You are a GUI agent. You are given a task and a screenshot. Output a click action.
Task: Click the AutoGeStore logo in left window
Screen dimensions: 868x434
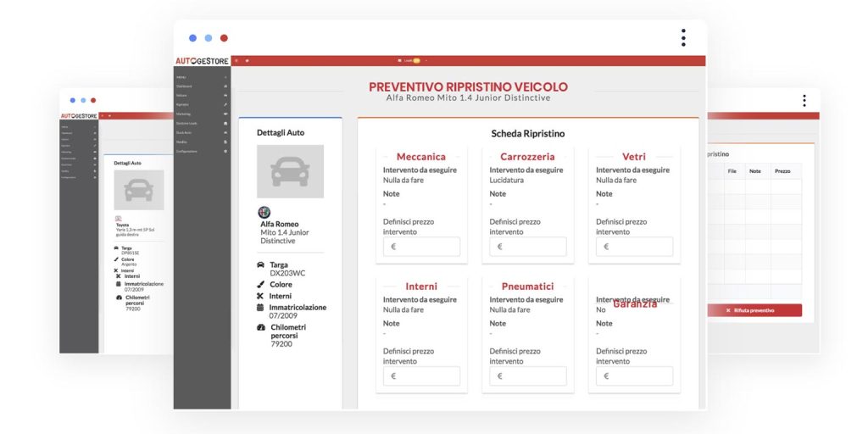coord(79,115)
